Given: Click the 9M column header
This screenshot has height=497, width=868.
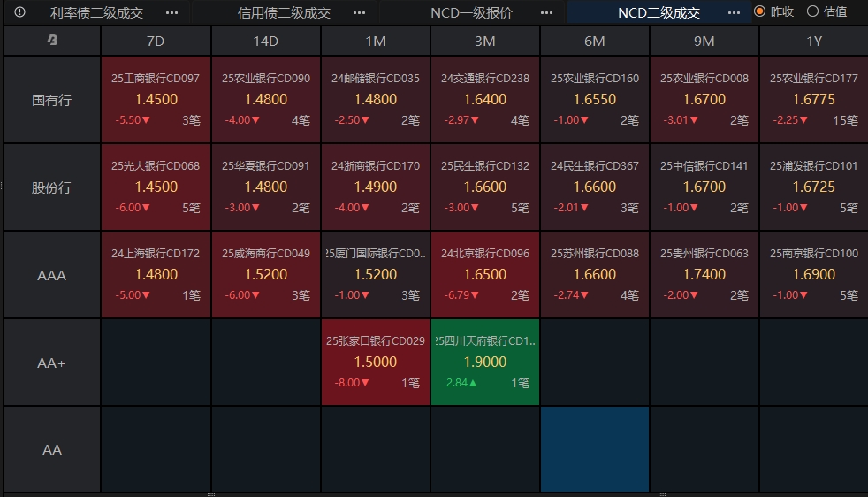Looking at the screenshot, I should pos(704,41).
